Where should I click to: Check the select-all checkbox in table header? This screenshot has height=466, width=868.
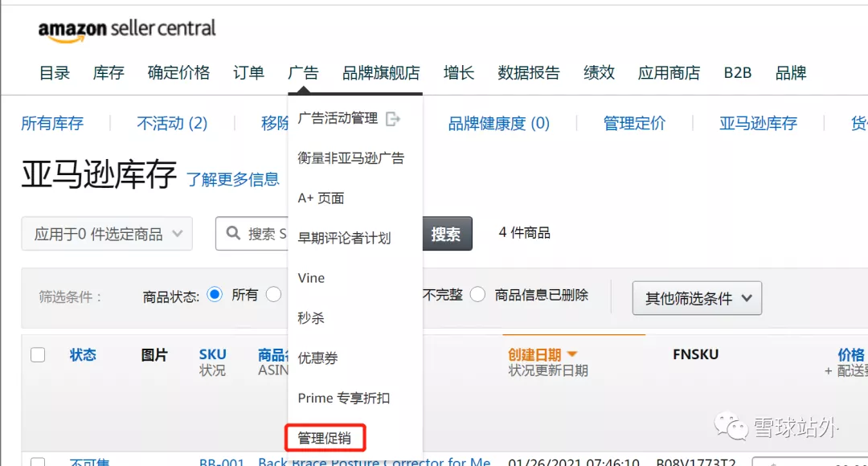38,354
